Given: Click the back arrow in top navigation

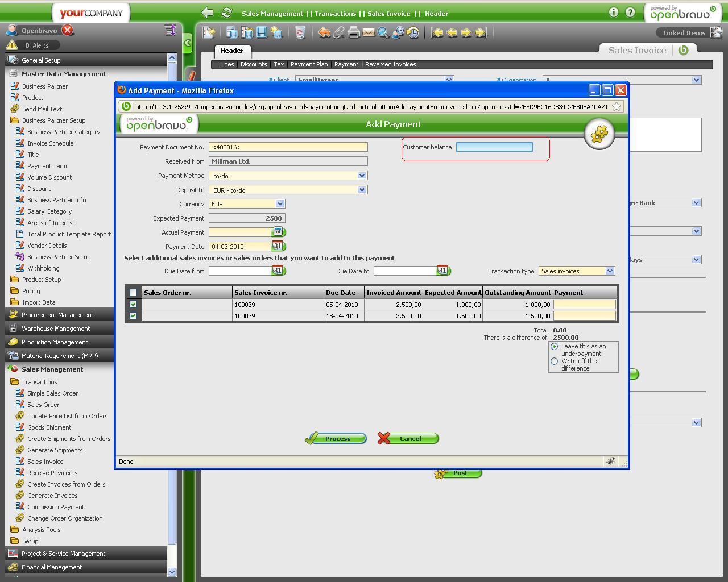Looking at the screenshot, I should click(208, 13).
